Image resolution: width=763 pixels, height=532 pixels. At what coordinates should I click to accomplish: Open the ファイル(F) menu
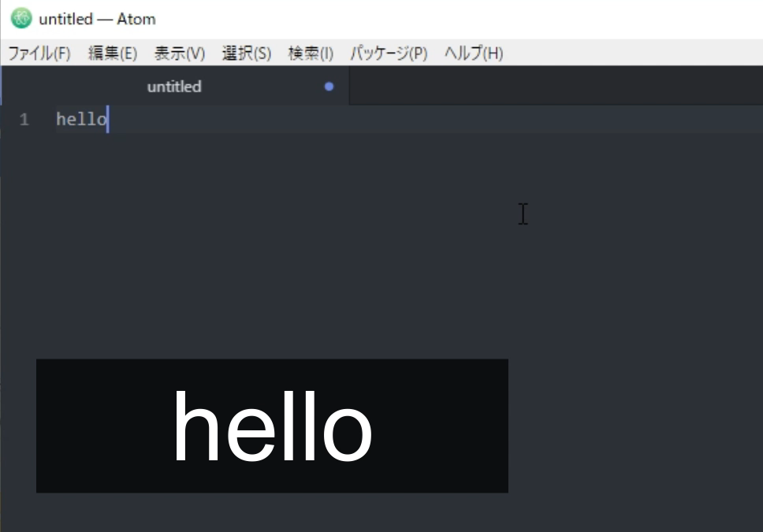pyautogui.click(x=39, y=53)
